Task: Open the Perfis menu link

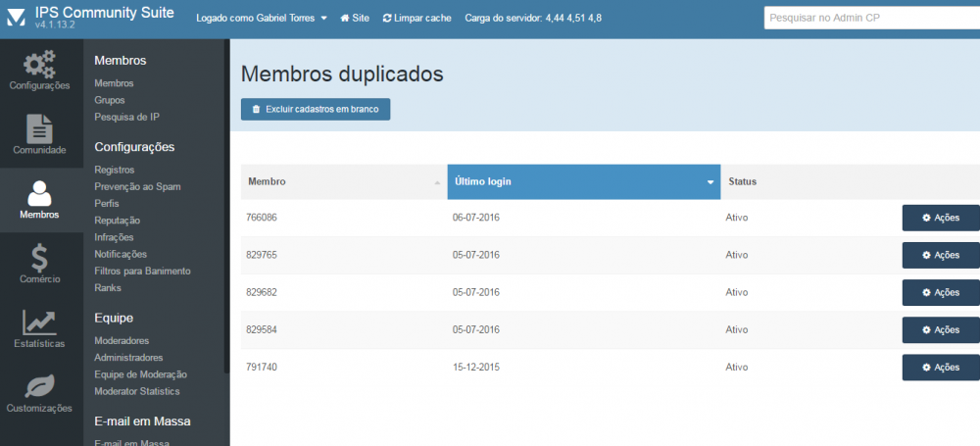Action: click(x=106, y=203)
